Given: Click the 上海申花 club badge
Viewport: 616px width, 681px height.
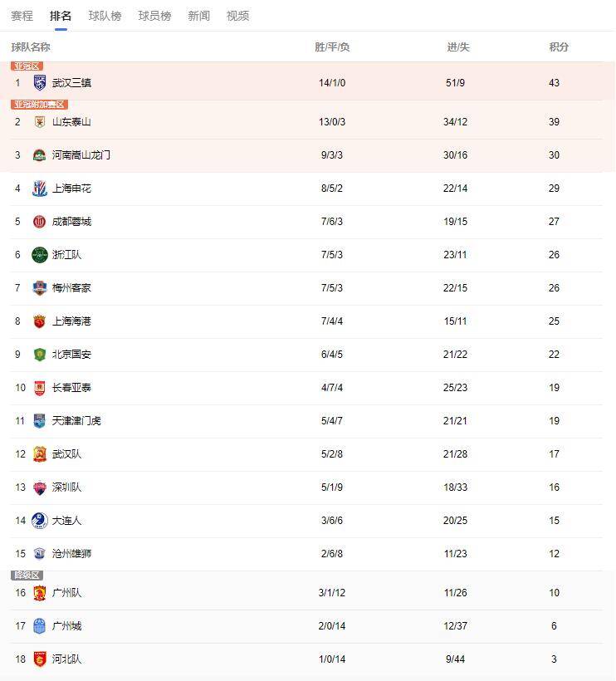Looking at the screenshot, I should pyautogui.click(x=40, y=188).
